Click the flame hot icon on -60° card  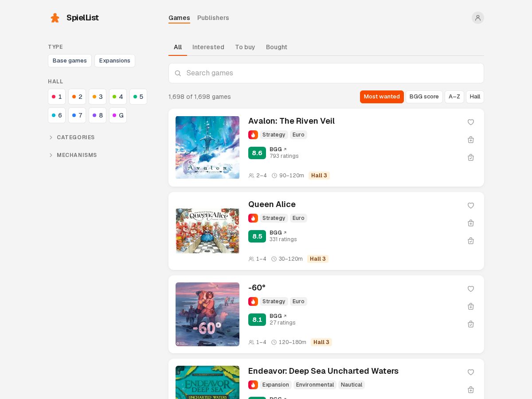[x=253, y=301]
